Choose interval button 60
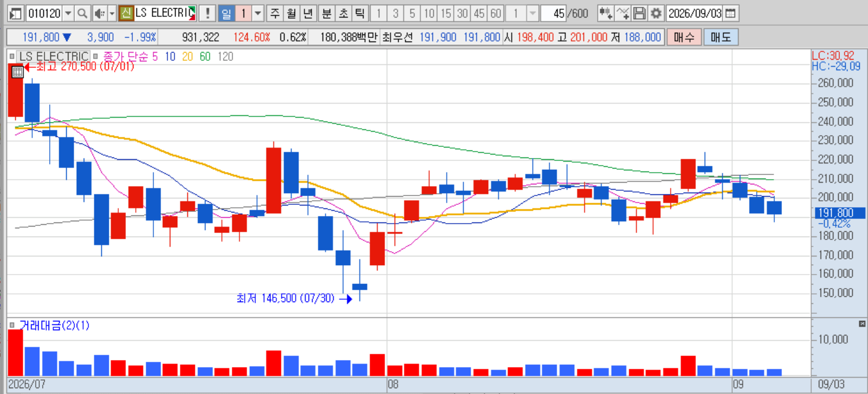 (496, 13)
